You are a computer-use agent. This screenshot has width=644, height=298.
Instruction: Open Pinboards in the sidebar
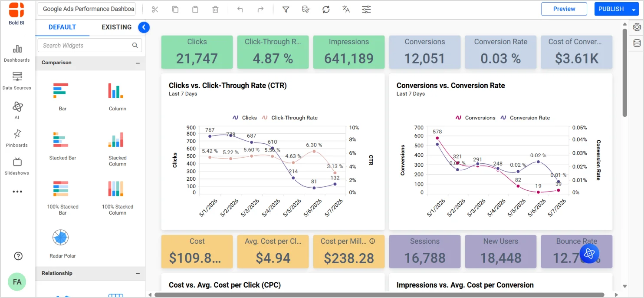(x=17, y=138)
